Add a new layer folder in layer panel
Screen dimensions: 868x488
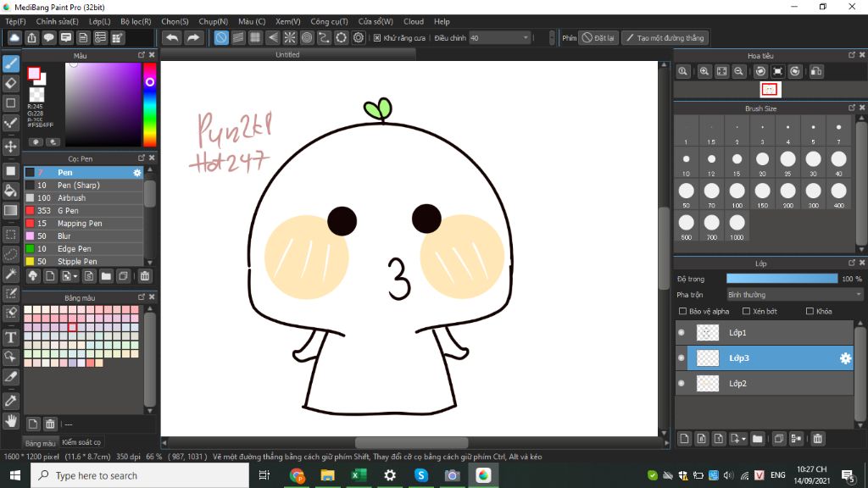pos(757,439)
